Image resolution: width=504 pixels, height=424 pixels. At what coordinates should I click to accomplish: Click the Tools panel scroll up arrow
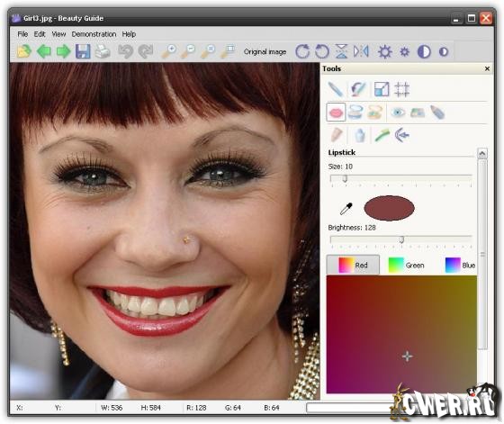click(482, 154)
